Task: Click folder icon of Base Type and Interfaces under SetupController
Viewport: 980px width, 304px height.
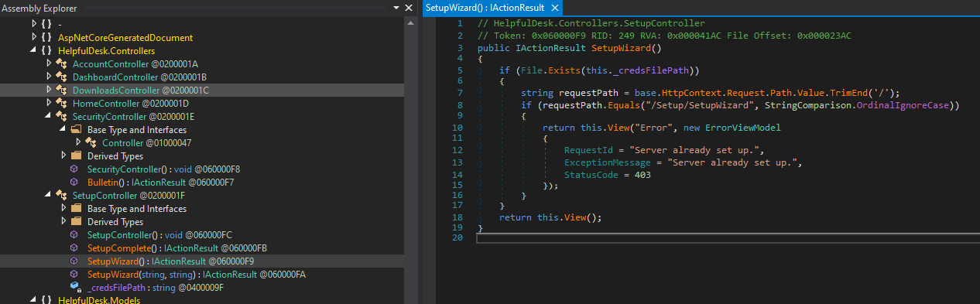Action: click(x=76, y=208)
